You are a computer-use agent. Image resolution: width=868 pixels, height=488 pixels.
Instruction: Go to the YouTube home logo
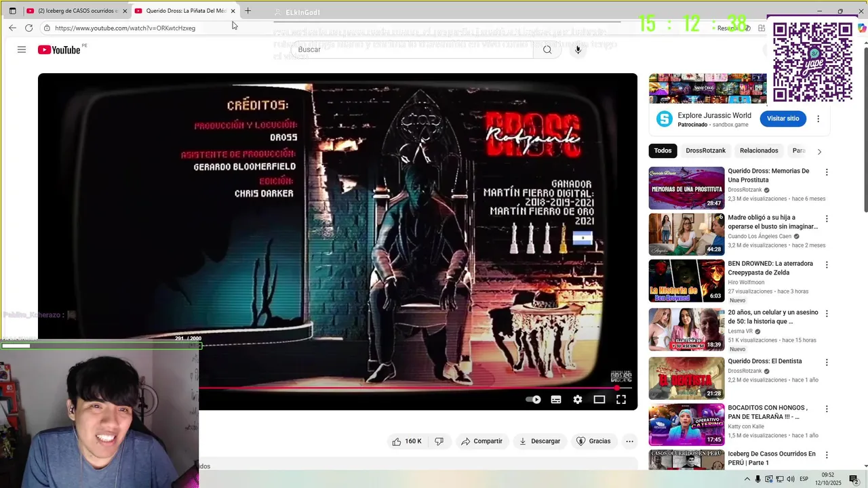pos(59,49)
